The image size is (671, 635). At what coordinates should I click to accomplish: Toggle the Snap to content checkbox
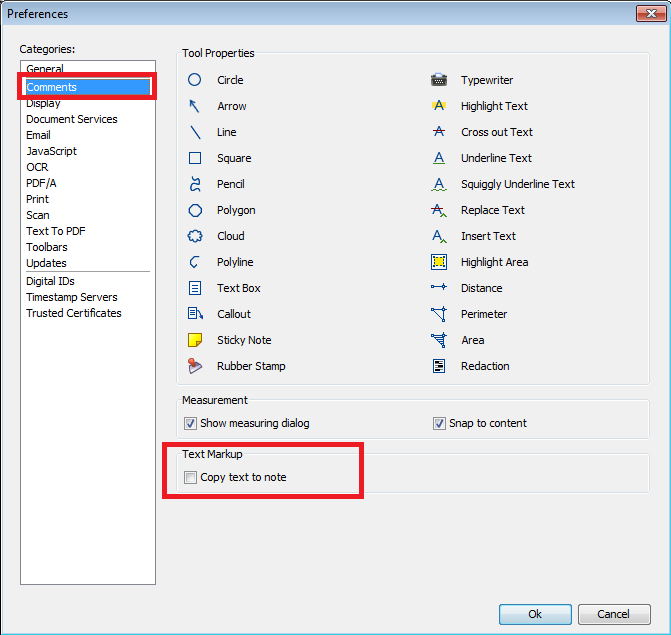coord(439,424)
